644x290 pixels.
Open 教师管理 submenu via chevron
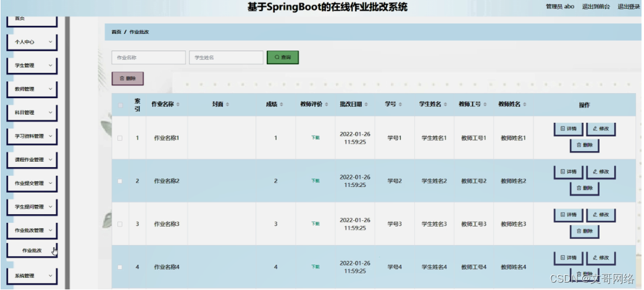pyautogui.click(x=51, y=89)
